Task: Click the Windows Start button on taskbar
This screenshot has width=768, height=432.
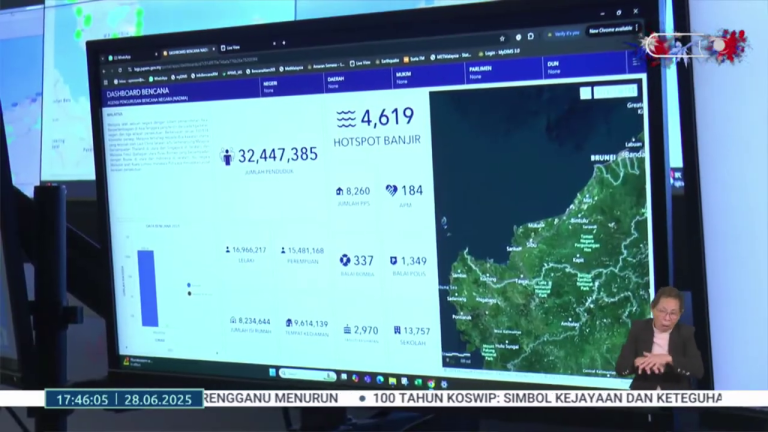Action: (x=270, y=373)
